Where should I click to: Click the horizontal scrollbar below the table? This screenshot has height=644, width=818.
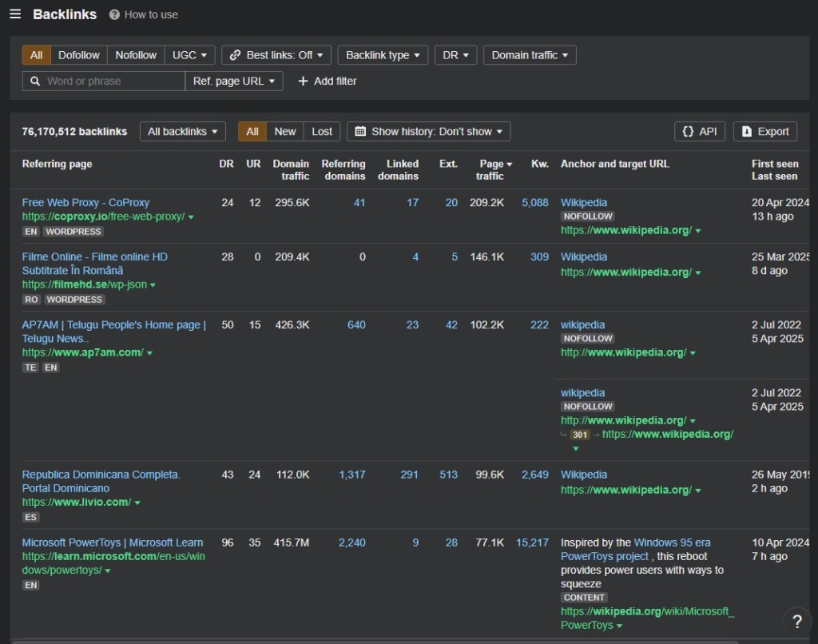(375, 642)
